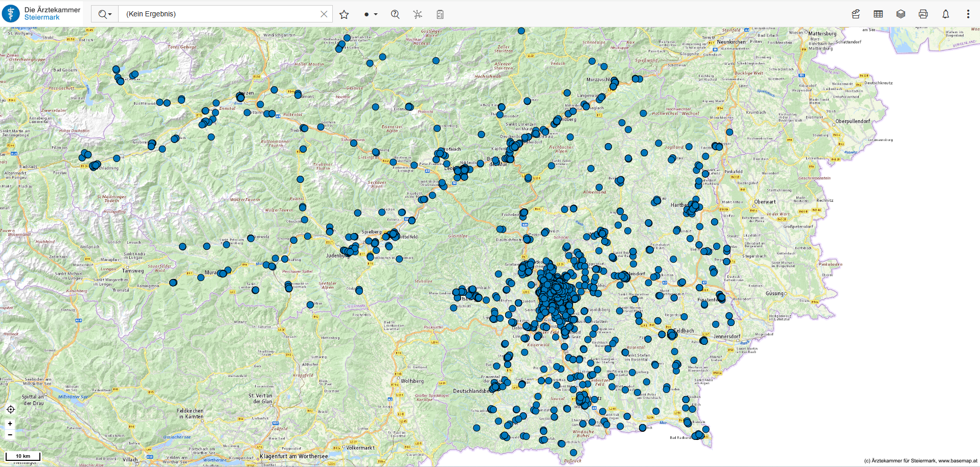Viewport: 980px width, 467px height.
Task: Open the three-dot more options menu
Action: 968,14
